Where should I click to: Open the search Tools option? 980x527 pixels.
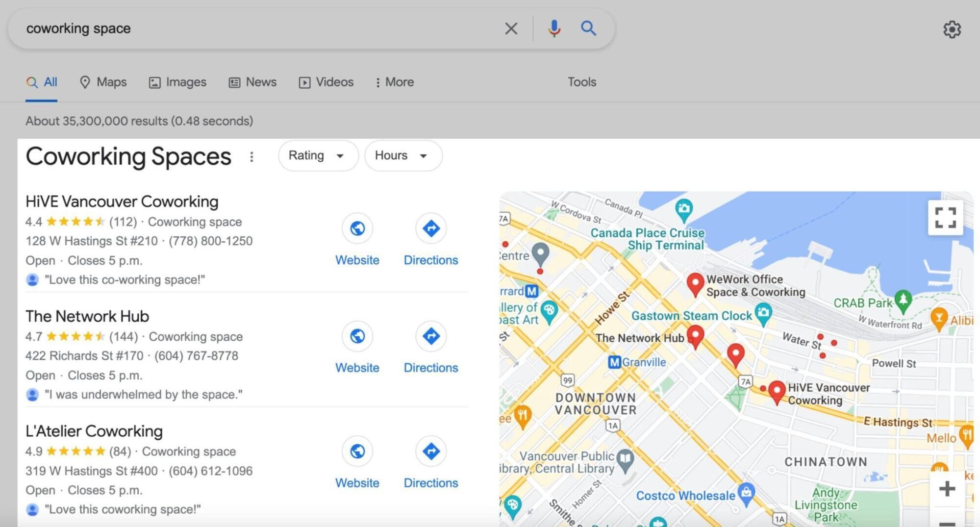(582, 82)
